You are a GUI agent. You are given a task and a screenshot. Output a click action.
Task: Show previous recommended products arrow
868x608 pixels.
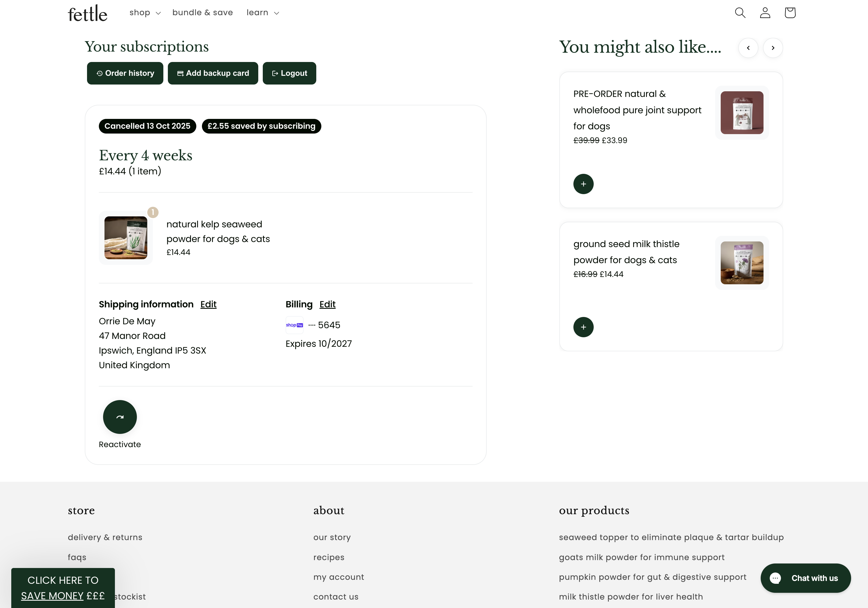tap(748, 48)
